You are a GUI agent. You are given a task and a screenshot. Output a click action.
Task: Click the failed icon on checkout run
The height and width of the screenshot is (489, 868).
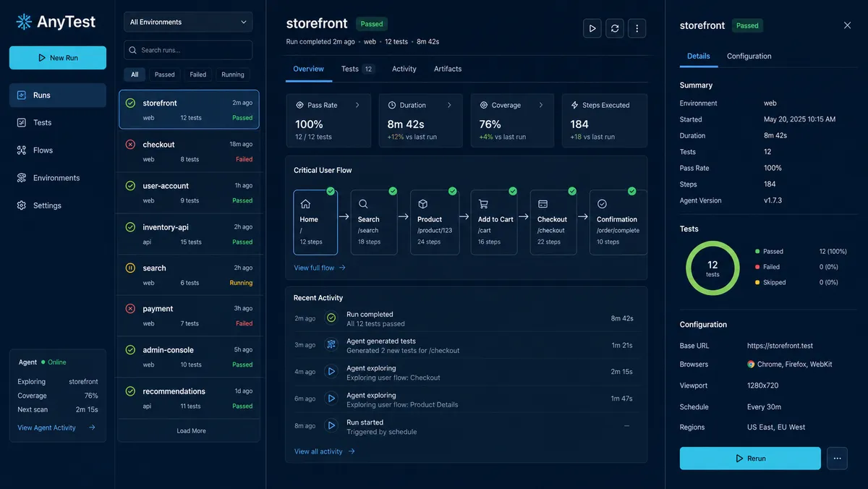[x=130, y=145]
